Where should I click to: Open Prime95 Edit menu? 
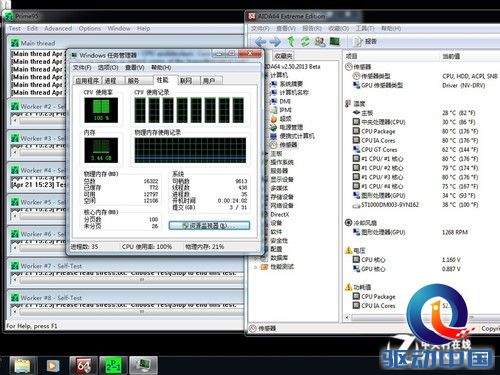32,29
